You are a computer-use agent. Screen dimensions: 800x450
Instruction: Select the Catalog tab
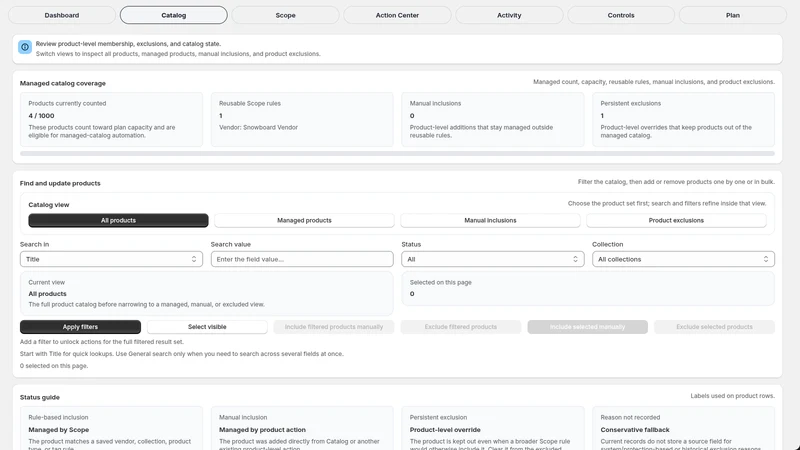pyautogui.click(x=173, y=15)
